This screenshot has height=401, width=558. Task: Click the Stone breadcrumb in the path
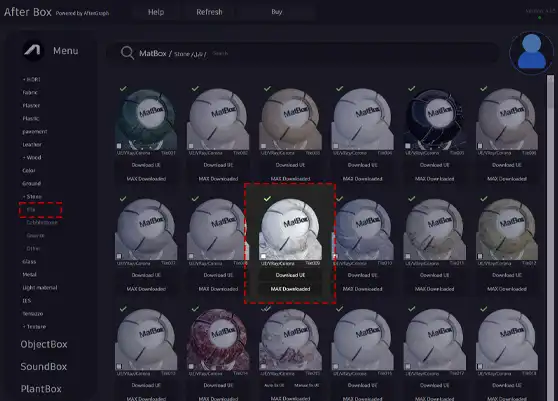click(182, 54)
